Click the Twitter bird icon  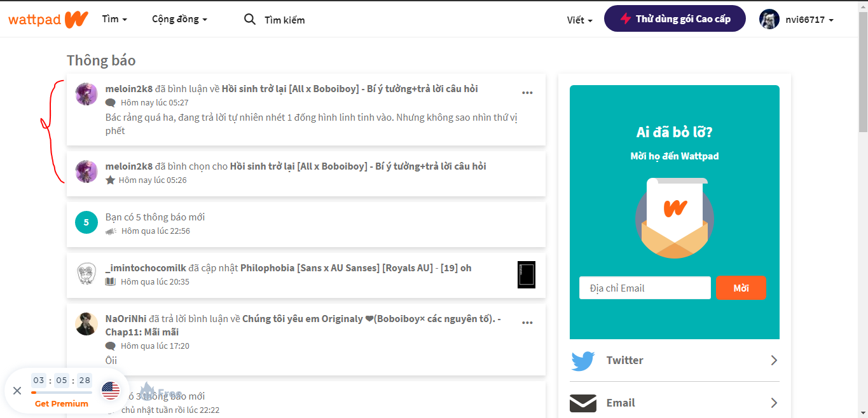point(583,360)
